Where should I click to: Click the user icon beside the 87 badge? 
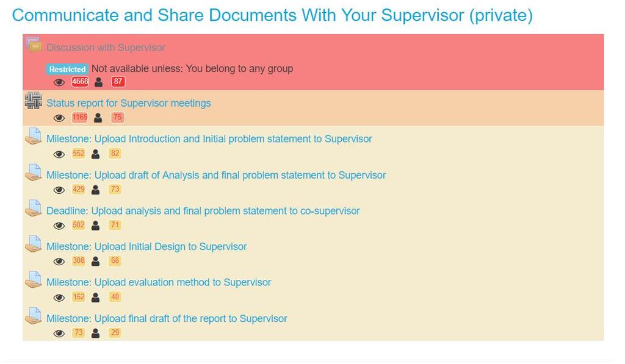coord(98,82)
